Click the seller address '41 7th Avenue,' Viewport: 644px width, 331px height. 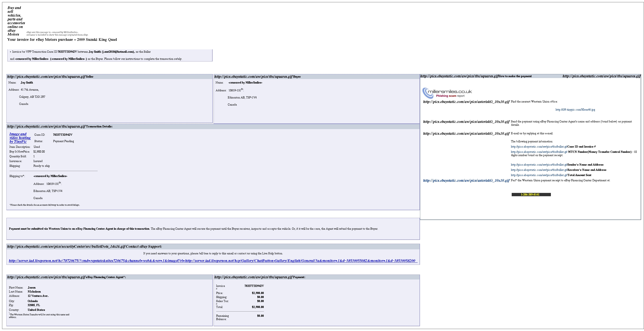pyautogui.click(x=30, y=90)
